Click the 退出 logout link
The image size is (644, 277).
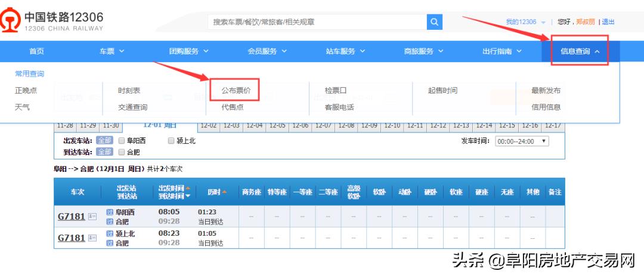point(608,22)
